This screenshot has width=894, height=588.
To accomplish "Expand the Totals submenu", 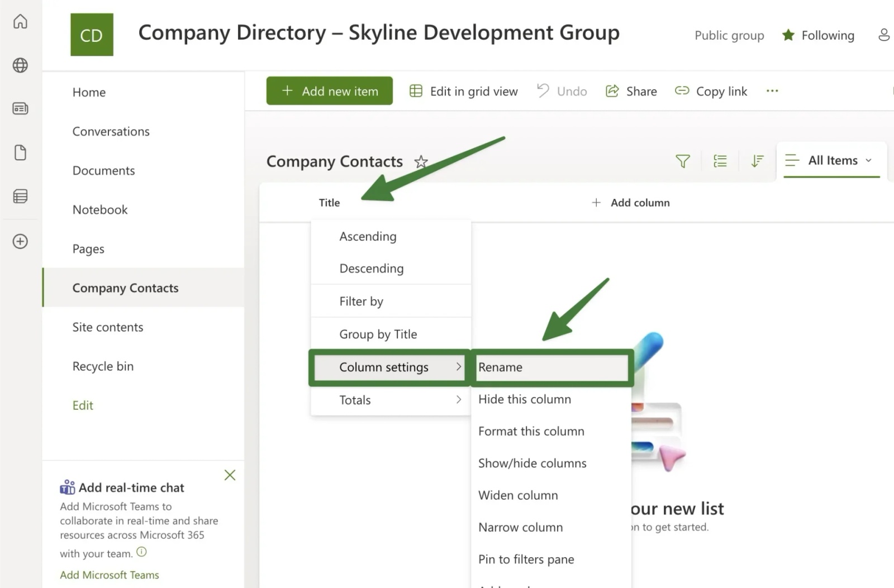I will tap(391, 400).
